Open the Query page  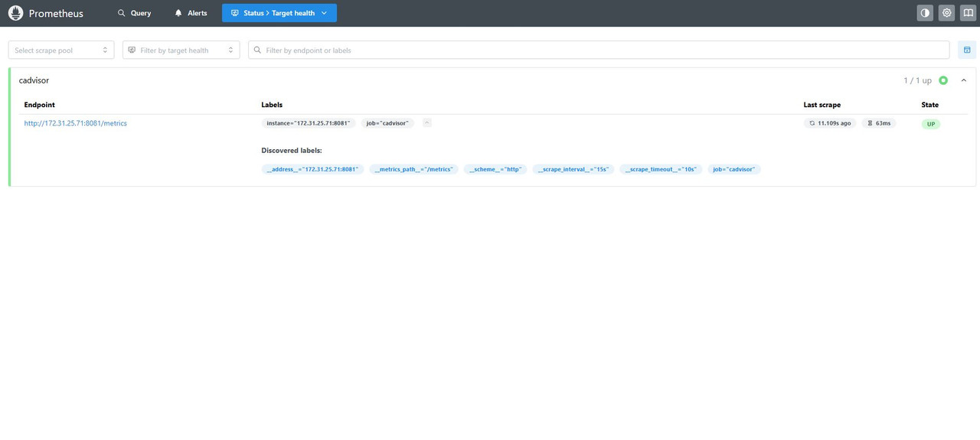[135, 13]
